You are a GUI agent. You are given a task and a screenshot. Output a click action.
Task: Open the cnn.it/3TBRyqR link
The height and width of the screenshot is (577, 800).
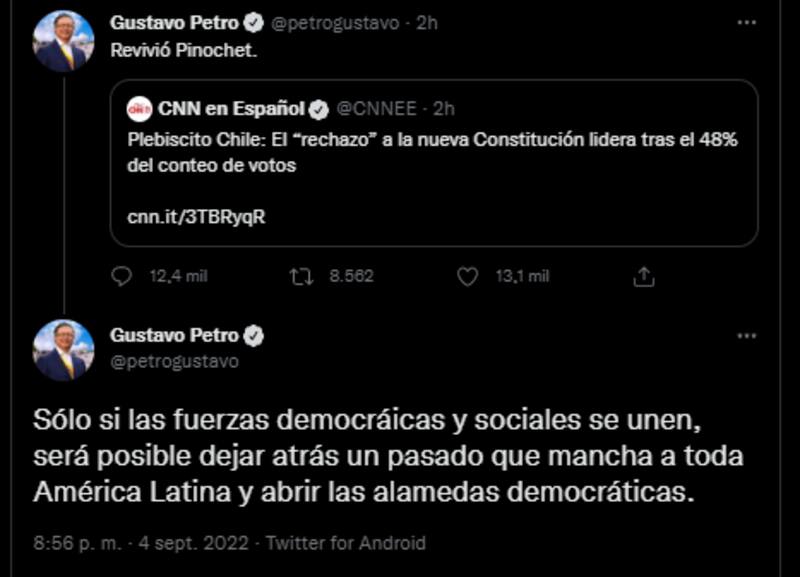point(196,217)
